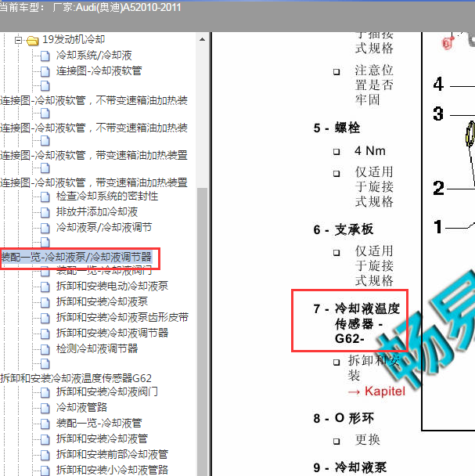The width and height of the screenshot is (475, 476).
Task: Click item 9 冷却液泵 heading
Action: (x=350, y=467)
